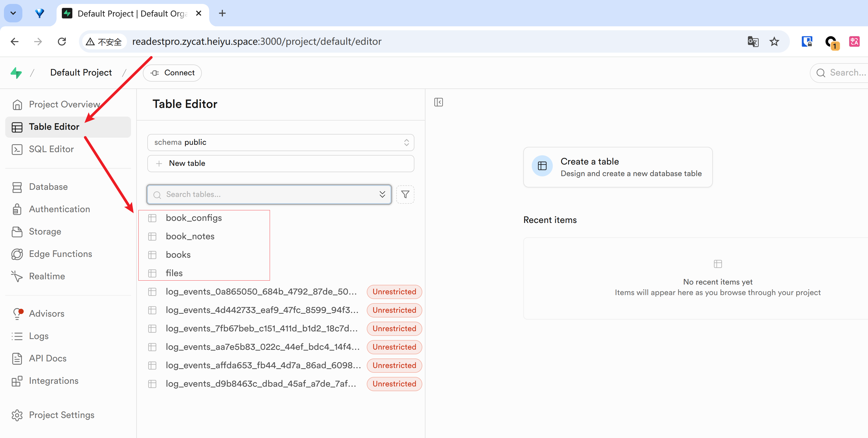Click the Logs list icon

[x=17, y=336]
